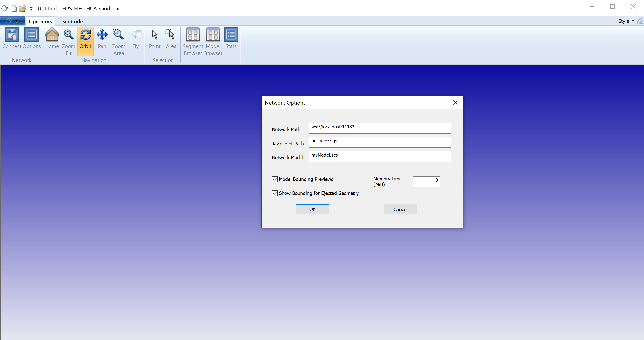Confirm settings with the OK button

(x=312, y=209)
